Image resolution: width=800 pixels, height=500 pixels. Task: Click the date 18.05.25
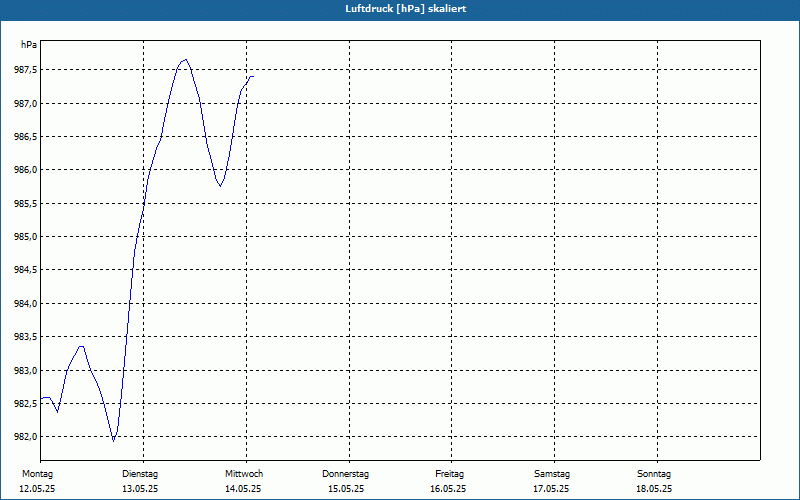(x=654, y=489)
